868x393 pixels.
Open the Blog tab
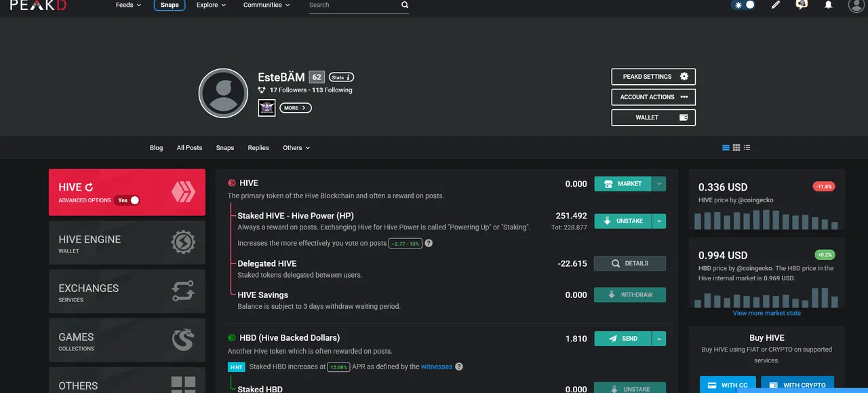click(x=157, y=148)
